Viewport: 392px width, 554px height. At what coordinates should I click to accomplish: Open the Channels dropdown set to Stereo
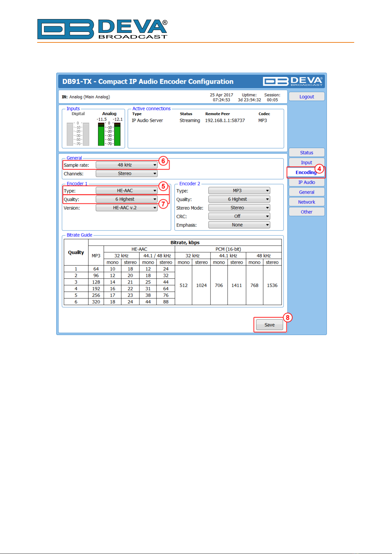coord(127,174)
